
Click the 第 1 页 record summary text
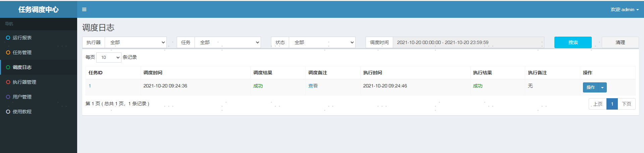pyautogui.click(x=117, y=104)
